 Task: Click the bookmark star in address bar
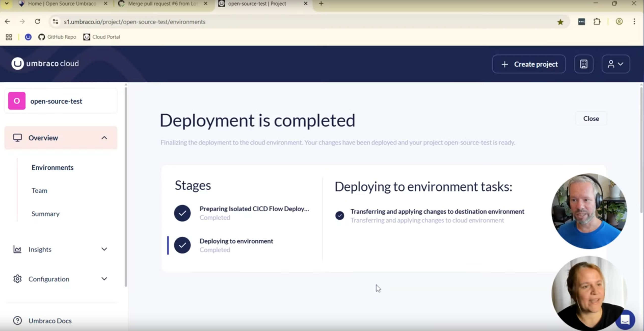(560, 22)
